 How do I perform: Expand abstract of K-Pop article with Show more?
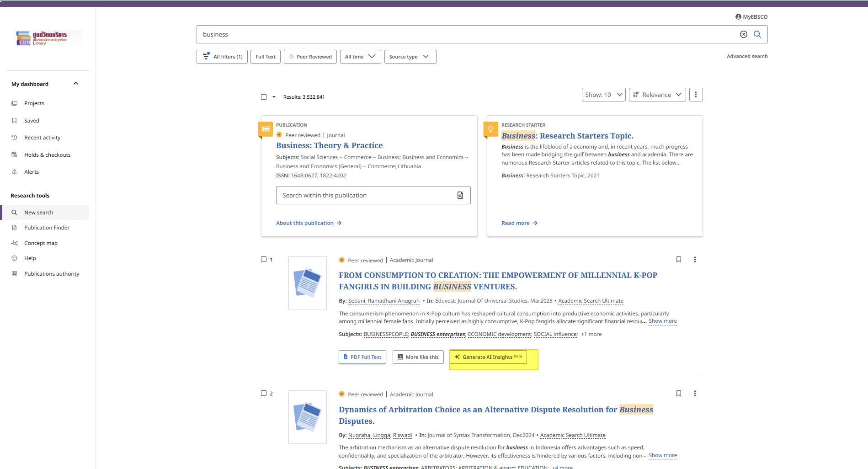(663, 321)
